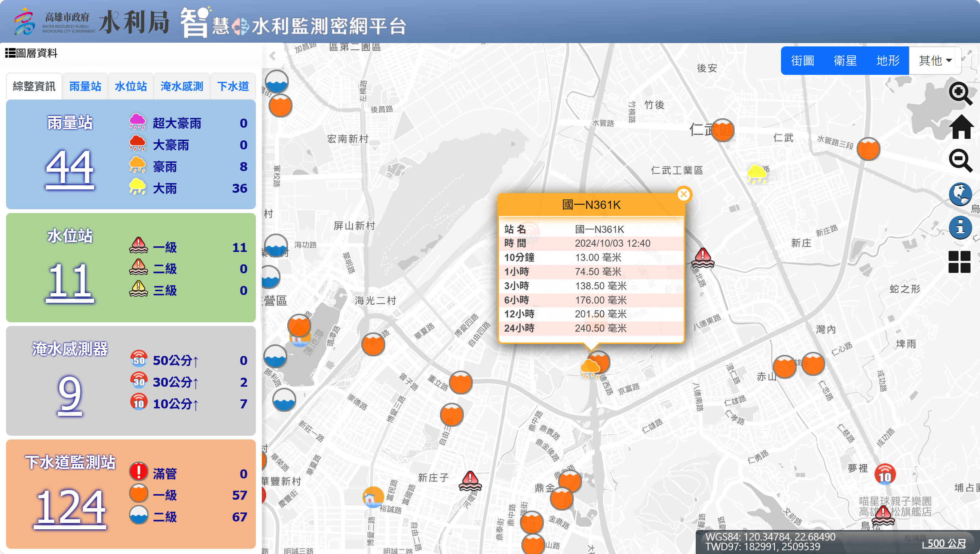This screenshot has height=554, width=980.
Task: Click the globe map icon
Action: (x=960, y=194)
